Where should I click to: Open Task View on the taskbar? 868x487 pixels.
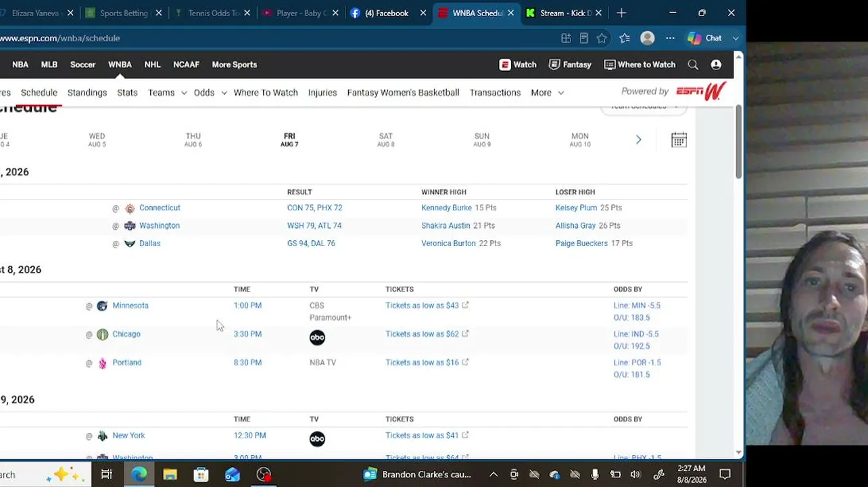click(x=107, y=474)
